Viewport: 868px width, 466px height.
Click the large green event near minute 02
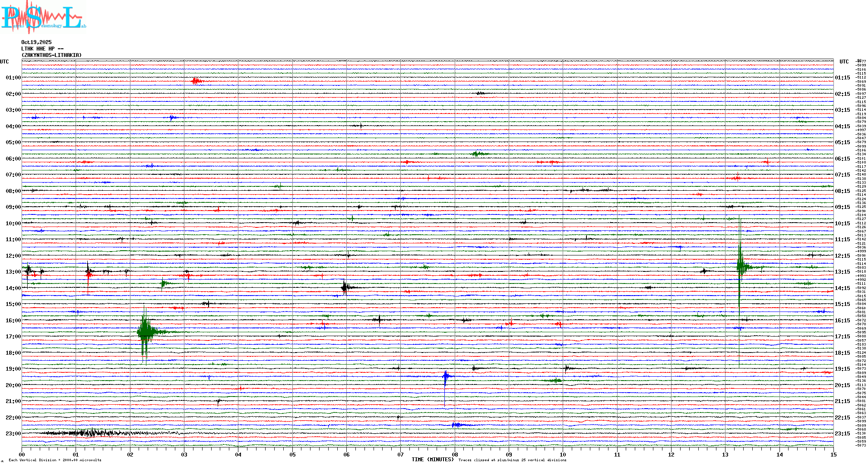pos(146,332)
